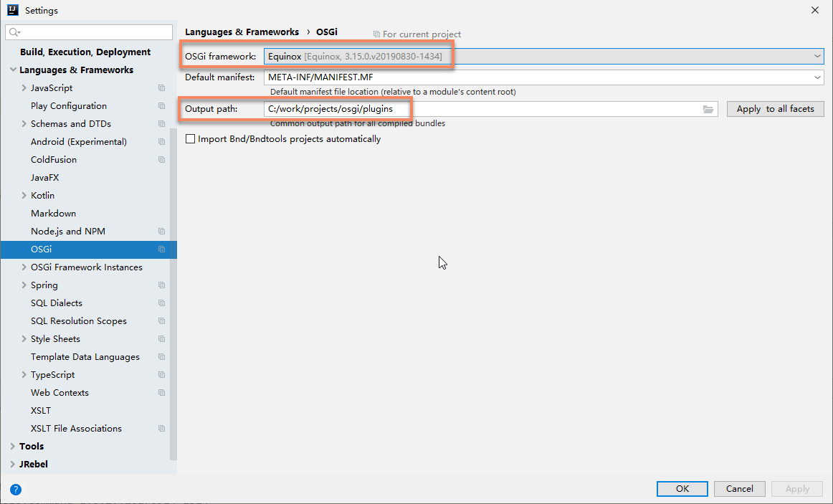Image resolution: width=833 pixels, height=504 pixels.
Task: Click the ColdFusion row's project-level icon
Action: (161, 160)
